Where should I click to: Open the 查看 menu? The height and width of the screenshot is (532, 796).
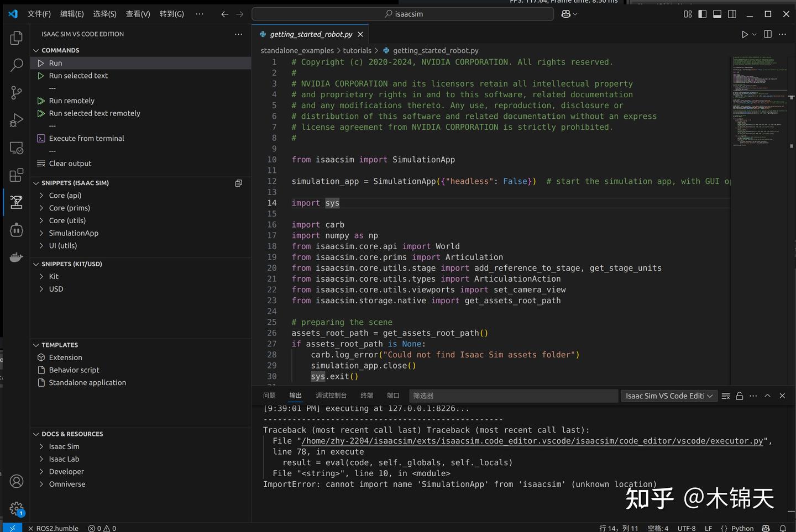pos(138,14)
